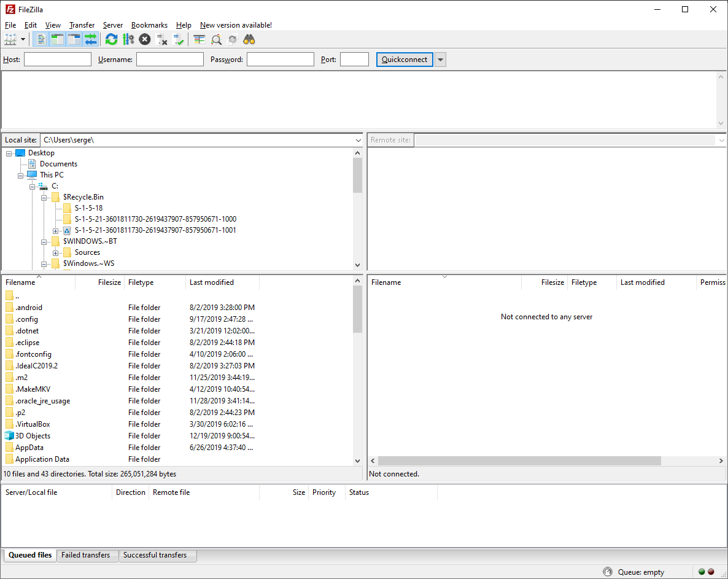Click the Quickconnect button
728x579 pixels.
[405, 60]
